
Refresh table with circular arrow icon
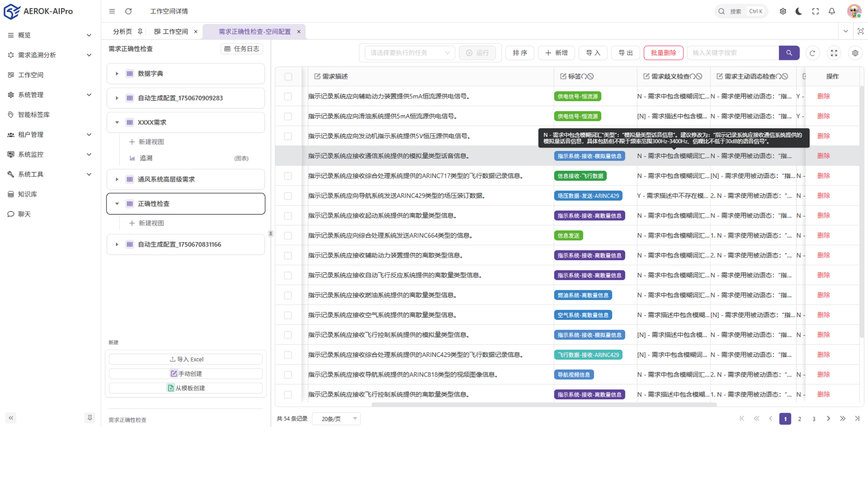[812, 53]
